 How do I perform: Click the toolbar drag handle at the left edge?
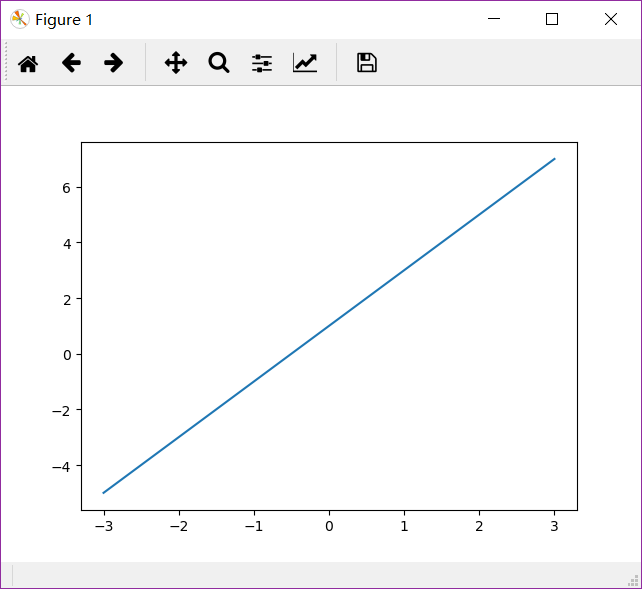pos(6,62)
